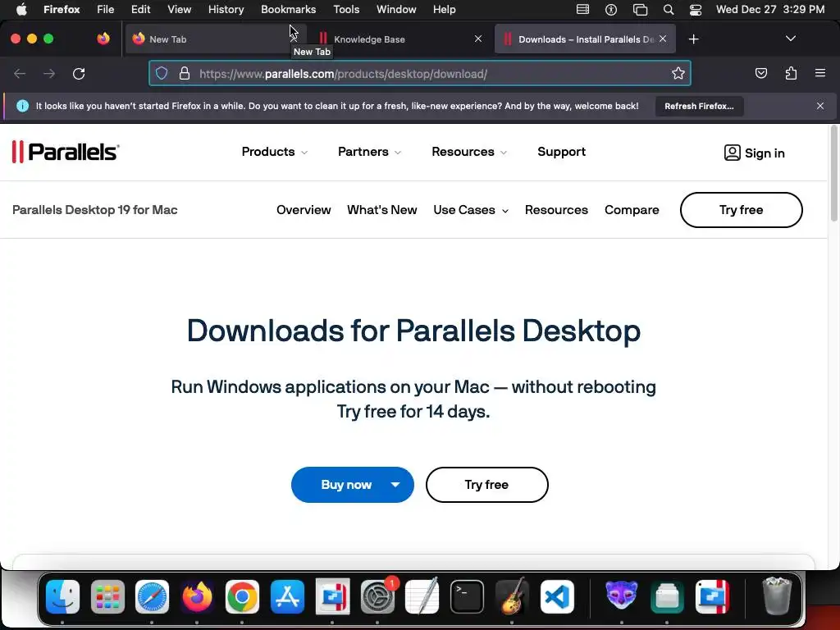Launch Google Chrome from the dock
This screenshot has height=630, width=840.
click(242, 596)
